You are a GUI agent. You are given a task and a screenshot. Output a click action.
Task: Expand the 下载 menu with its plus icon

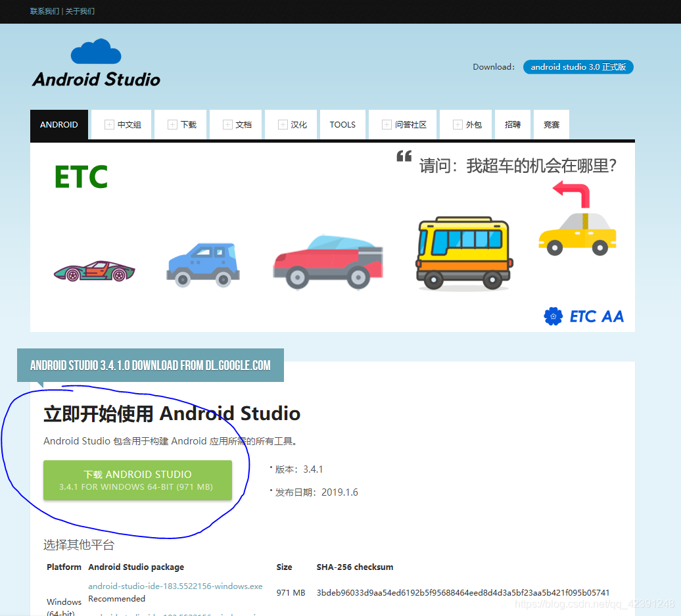[171, 124]
